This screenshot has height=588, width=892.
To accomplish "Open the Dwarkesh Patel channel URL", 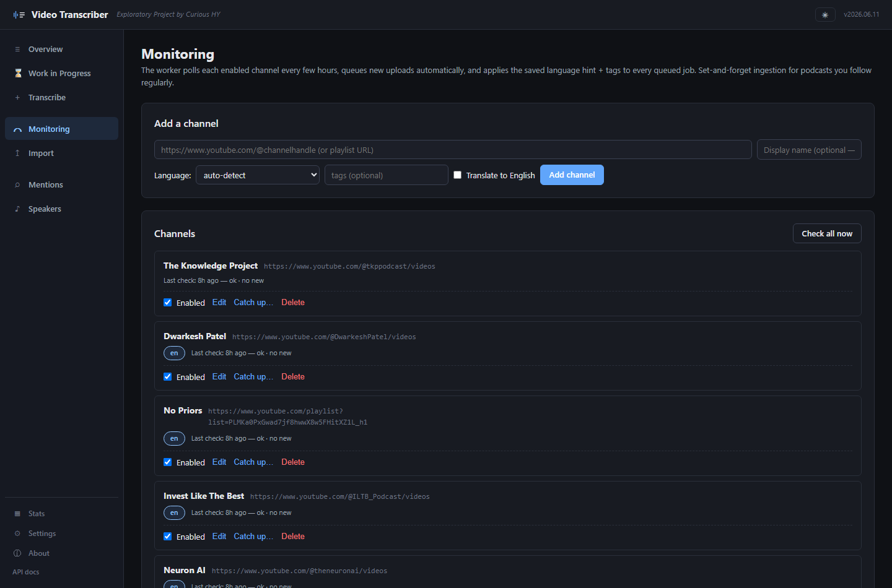I will click(324, 337).
